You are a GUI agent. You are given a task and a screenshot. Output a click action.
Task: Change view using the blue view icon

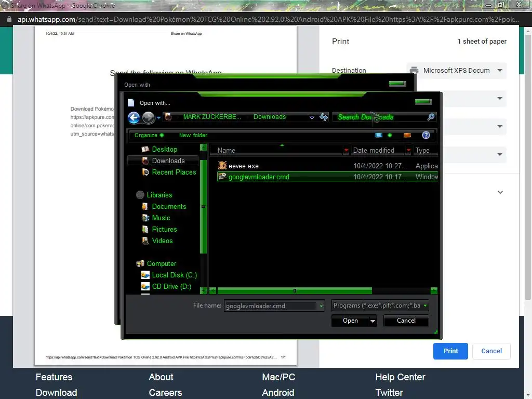pos(379,135)
